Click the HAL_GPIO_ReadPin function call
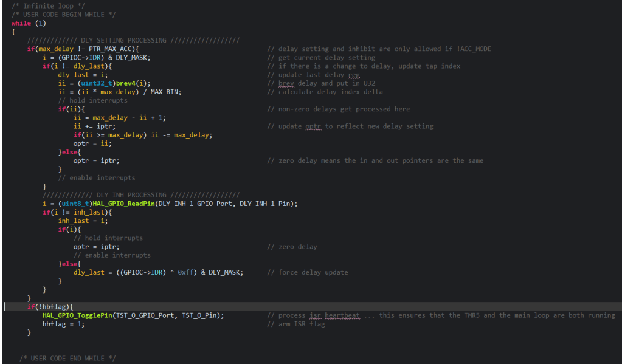The height and width of the screenshot is (364, 622). [124, 204]
